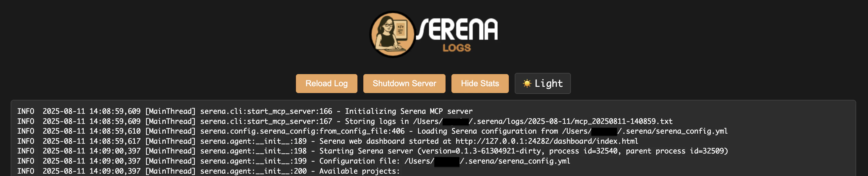
Task: Hide the stats panel
Action: pos(480,84)
